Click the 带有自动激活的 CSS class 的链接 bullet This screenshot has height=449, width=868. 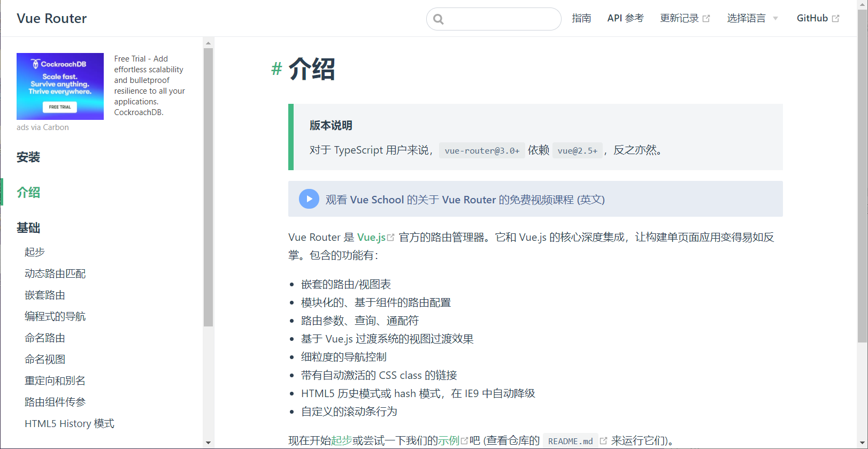(379, 375)
